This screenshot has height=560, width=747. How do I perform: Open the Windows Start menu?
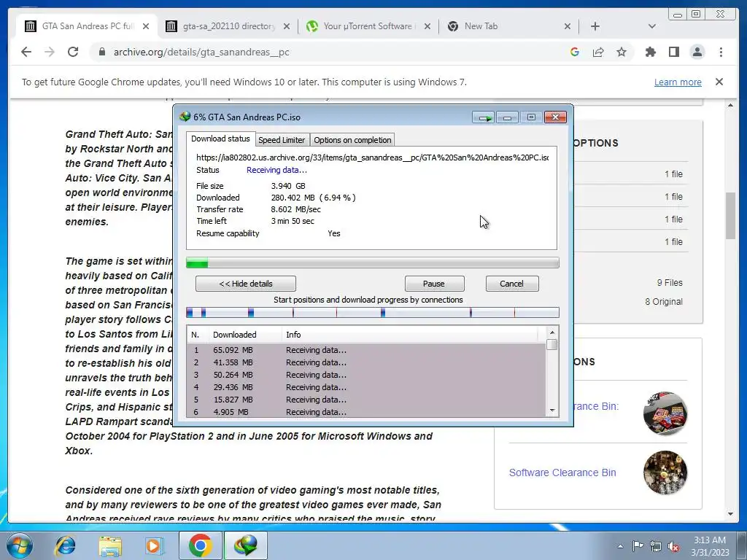coord(19,545)
